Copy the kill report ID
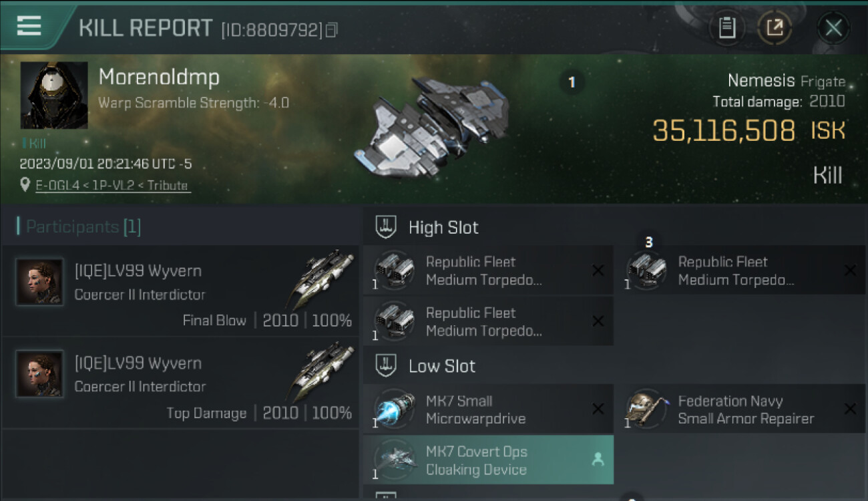The image size is (868, 501). click(332, 29)
